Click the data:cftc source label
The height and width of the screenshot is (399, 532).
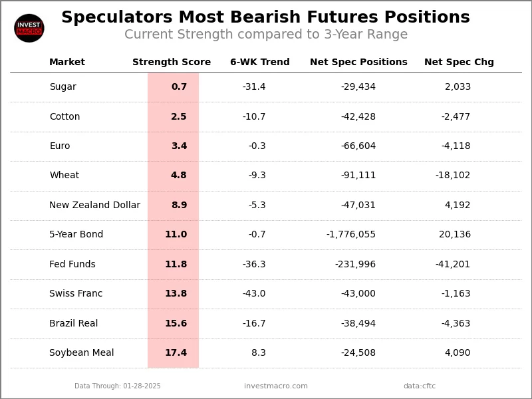(419, 386)
